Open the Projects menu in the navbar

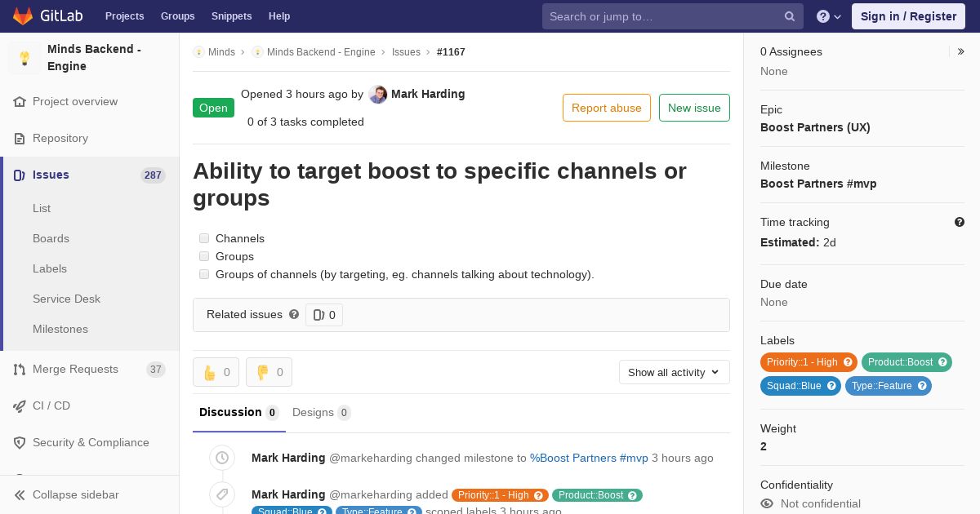click(124, 16)
